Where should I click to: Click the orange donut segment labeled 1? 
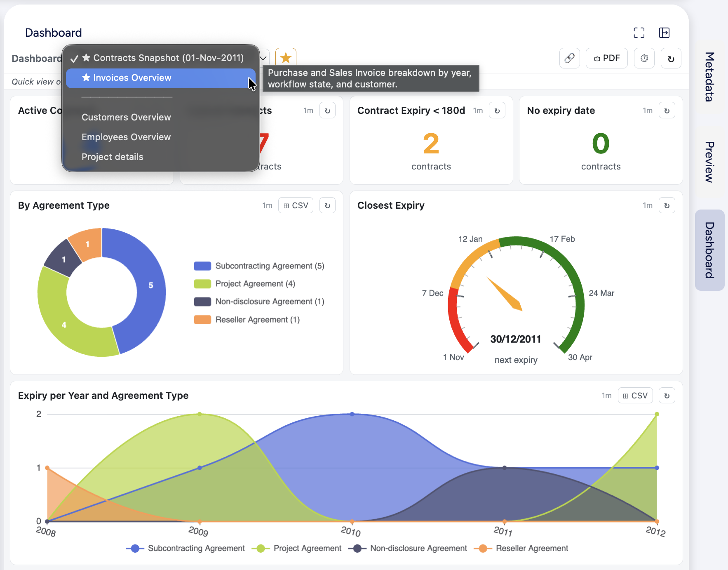click(87, 244)
